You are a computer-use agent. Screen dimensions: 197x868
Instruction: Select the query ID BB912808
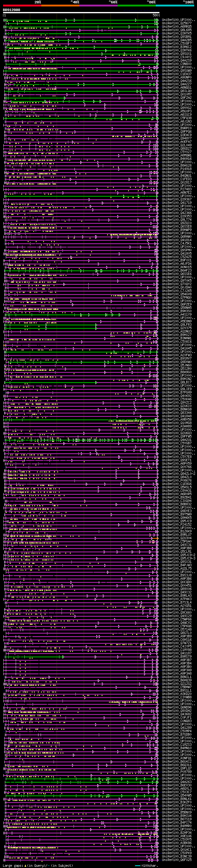click(12, 10)
